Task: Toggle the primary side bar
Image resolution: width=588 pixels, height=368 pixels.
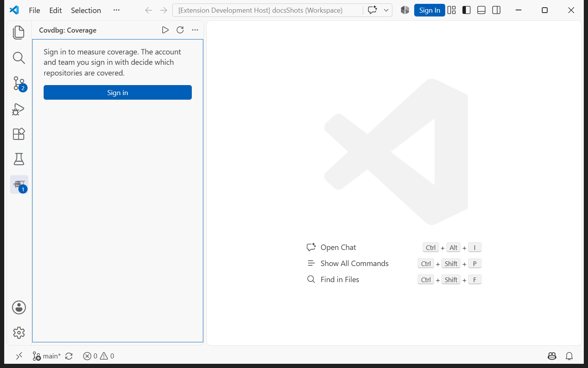Action: click(466, 10)
